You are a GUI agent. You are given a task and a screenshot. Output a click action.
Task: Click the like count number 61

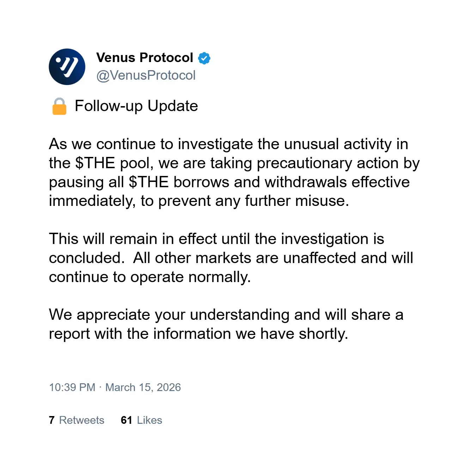127,420
